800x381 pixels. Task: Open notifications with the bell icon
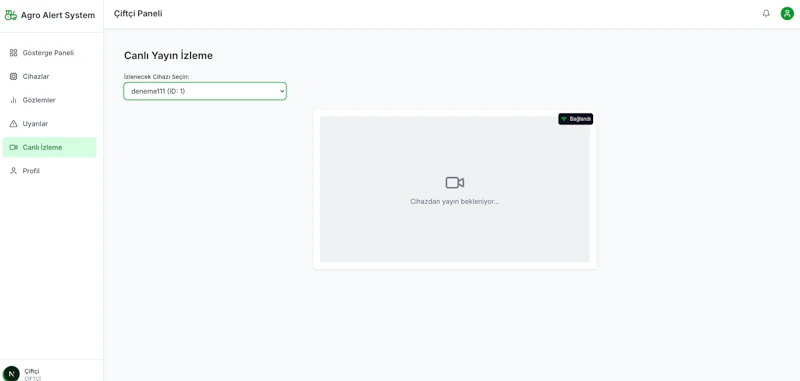[766, 14]
